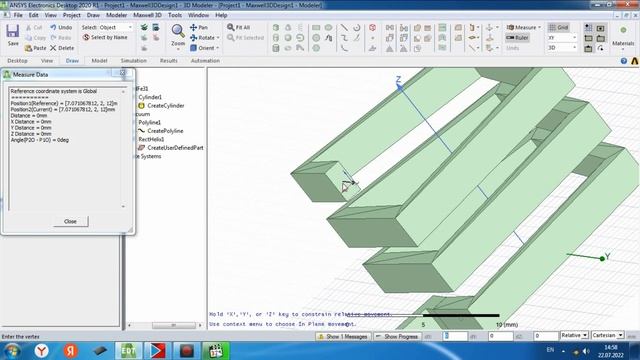Click the Unite boolean icon
Screen dimensions: 640x360
pyautogui.click(x=417, y=28)
